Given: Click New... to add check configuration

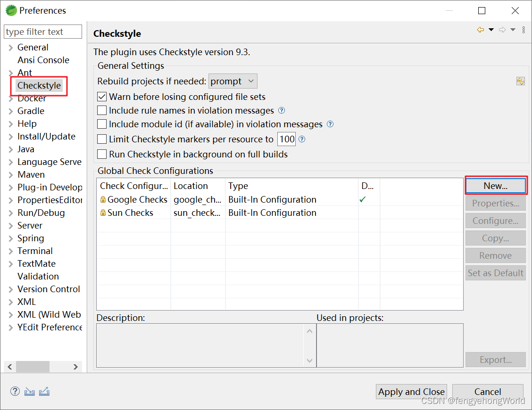Looking at the screenshot, I should pos(495,186).
